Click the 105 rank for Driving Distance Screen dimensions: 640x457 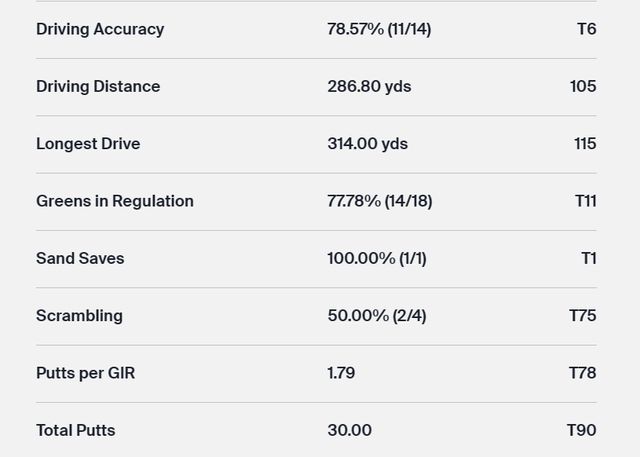[x=583, y=86]
